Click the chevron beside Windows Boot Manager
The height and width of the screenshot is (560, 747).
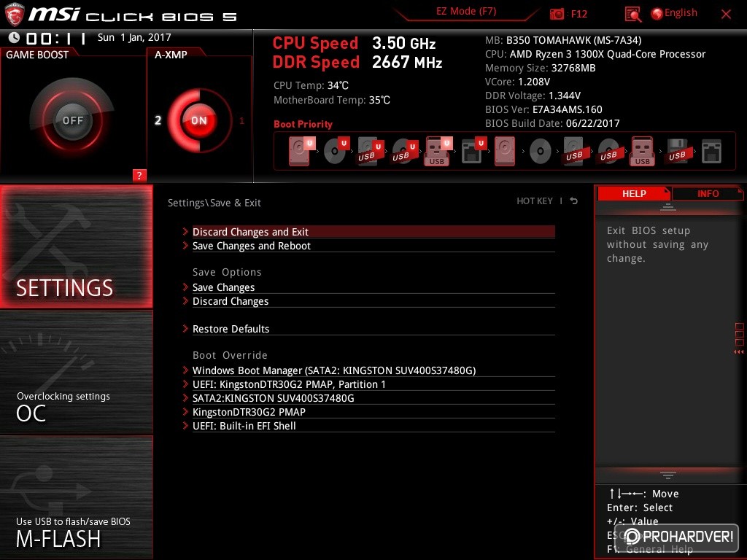[185, 370]
